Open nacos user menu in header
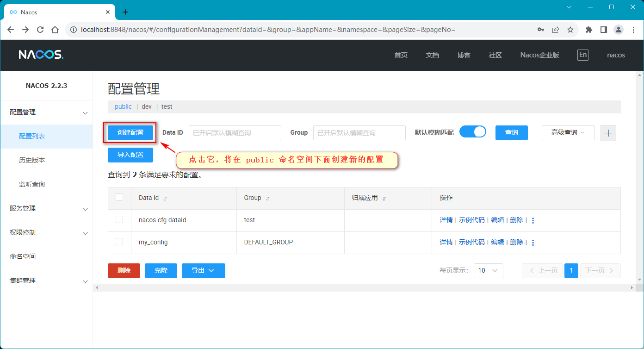Screen dimensions: 644x349 pyautogui.click(x=616, y=55)
